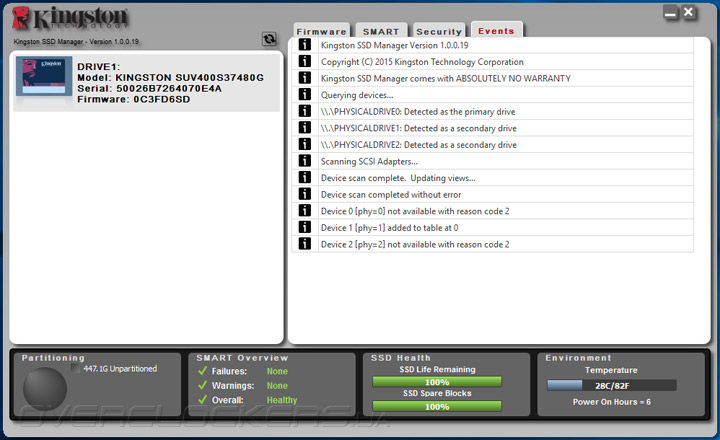
Task: Click the Model KINGSTON SUV400S37480G text
Action: coord(170,78)
